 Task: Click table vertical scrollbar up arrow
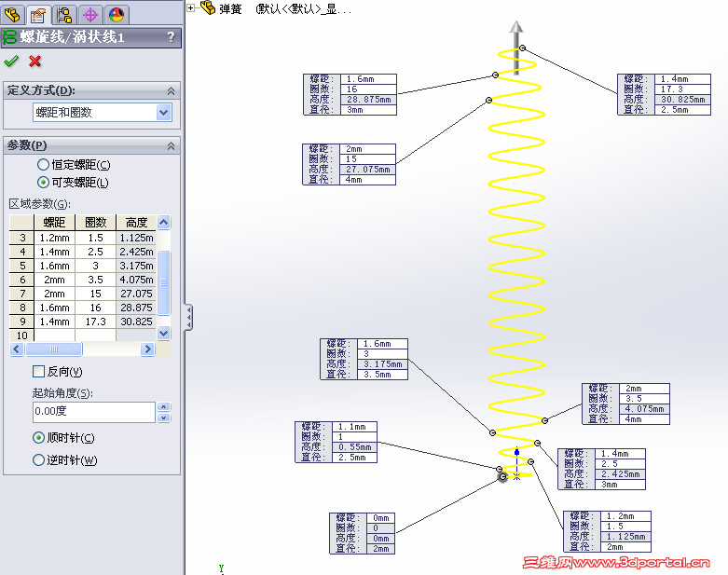163,223
